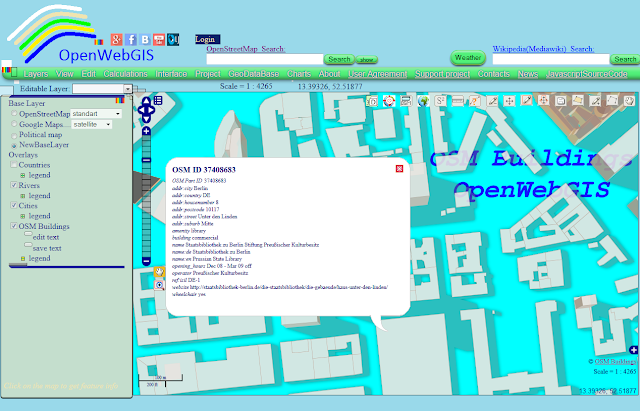The height and width of the screenshot is (411, 640).
Task: Click the show button beside OpenStreetMap Search
Action: point(367,60)
